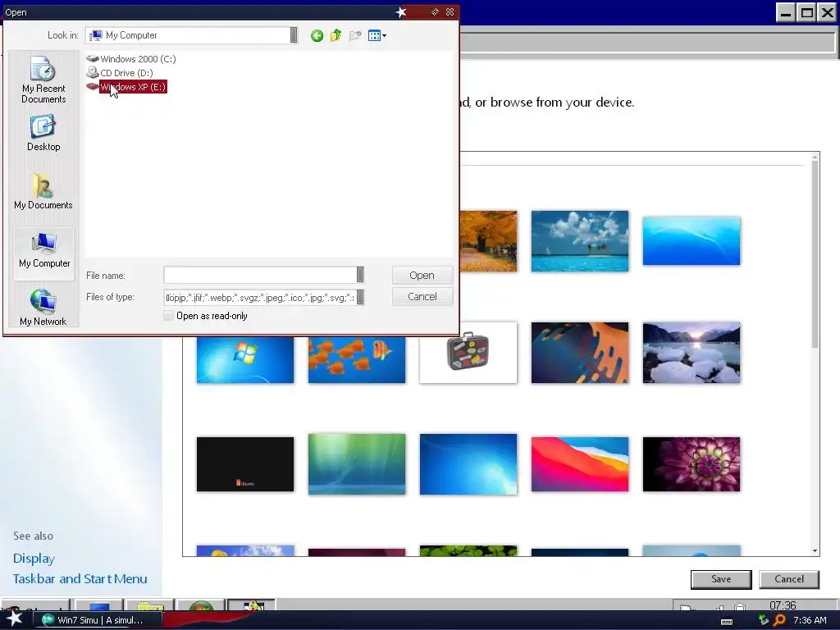Image resolution: width=840 pixels, height=630 pixels.
Task: Click Cancel in the Open dialog
Action: coord(422,296)
